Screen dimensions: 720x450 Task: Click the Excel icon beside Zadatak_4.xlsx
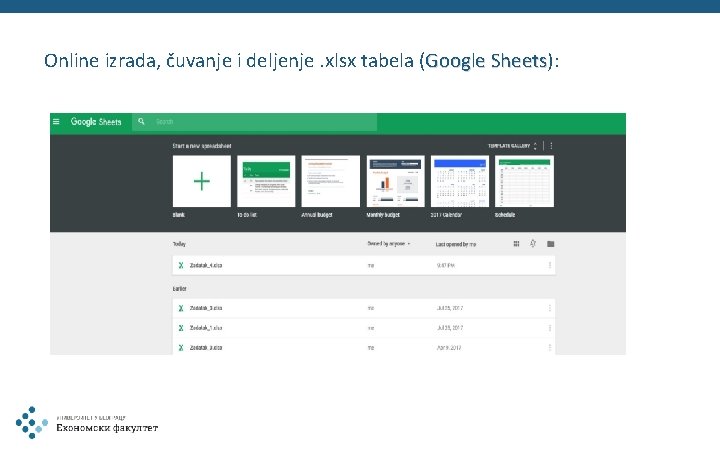point(181,265)
